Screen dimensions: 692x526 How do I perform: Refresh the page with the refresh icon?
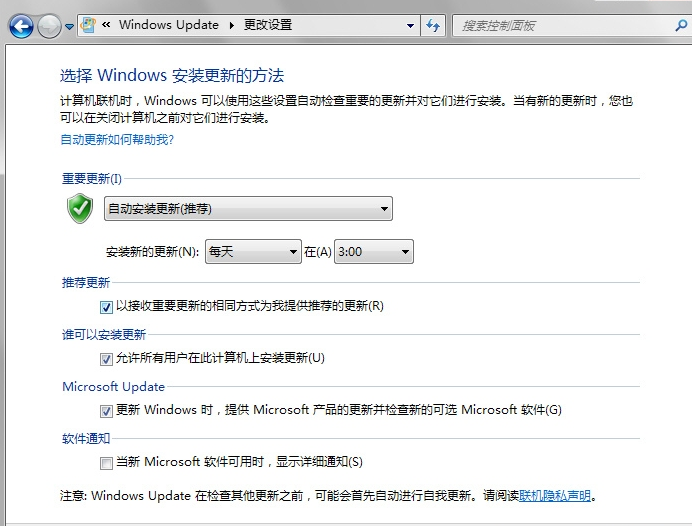[x=433, y=25]
